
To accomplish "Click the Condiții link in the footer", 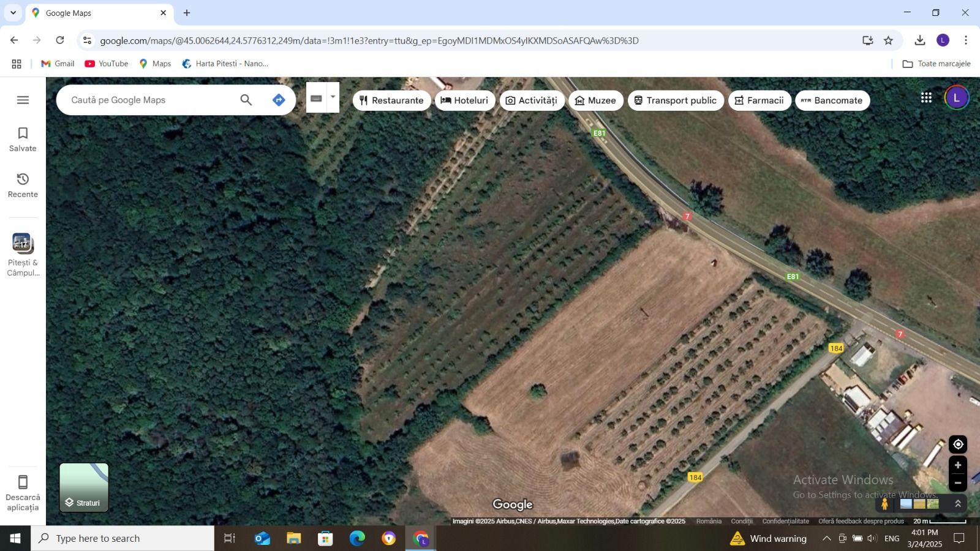I will pos(741,521).
